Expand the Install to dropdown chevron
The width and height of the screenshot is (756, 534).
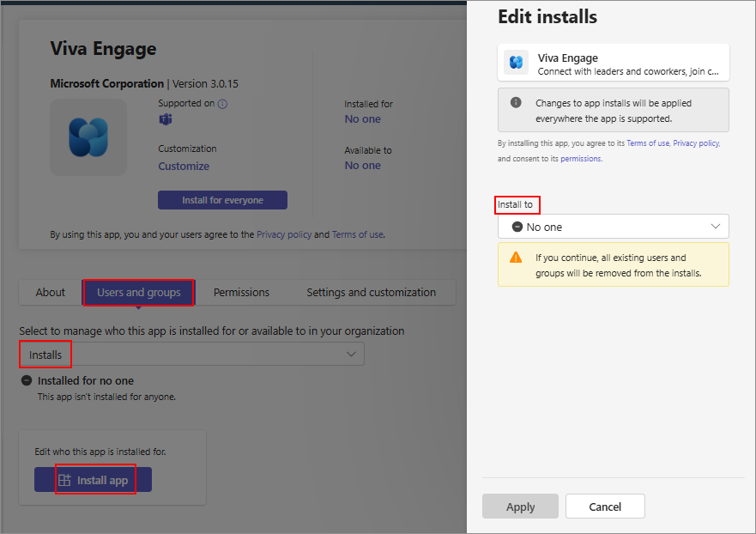(x=716, y=227)
